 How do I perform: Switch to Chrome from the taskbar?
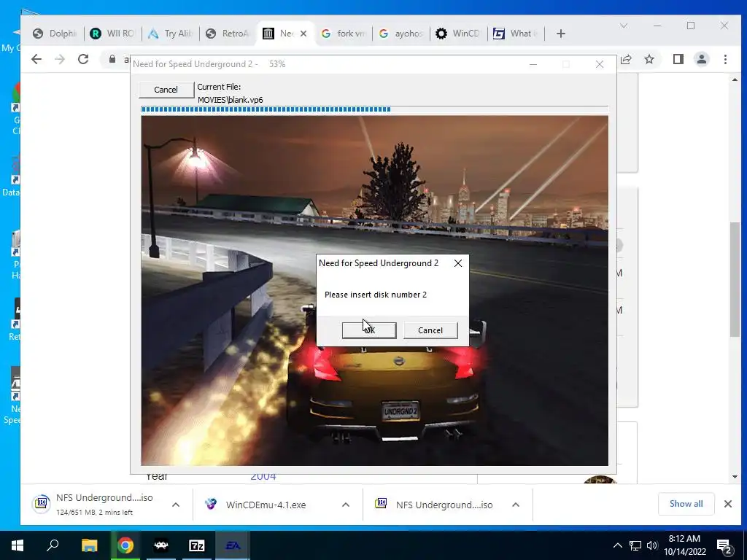pyautogui.click(x=125, y=545)
